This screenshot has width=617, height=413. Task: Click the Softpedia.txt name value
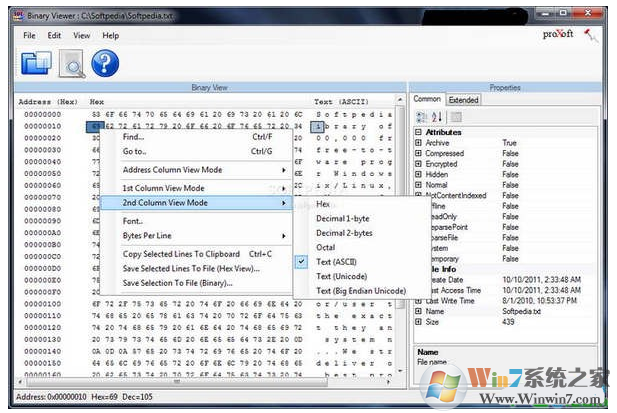tap(521, 311)
